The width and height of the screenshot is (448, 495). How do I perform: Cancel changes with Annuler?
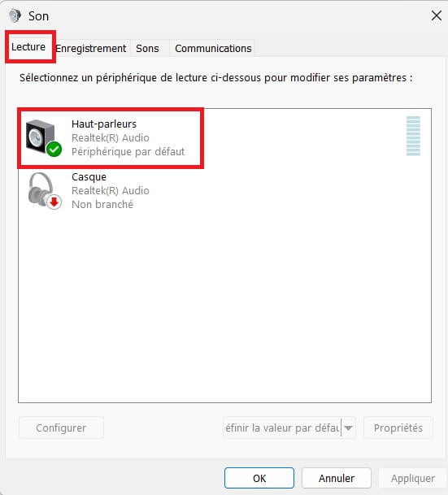[337, 478]
